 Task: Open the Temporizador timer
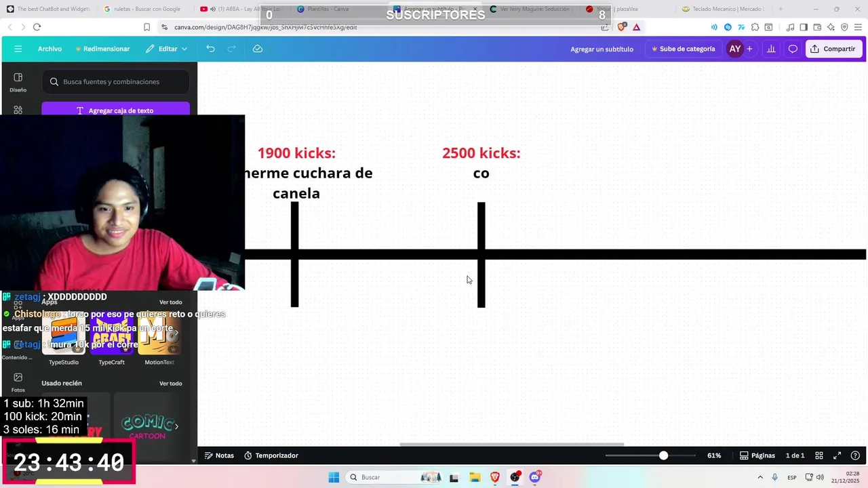tap(271, 455)
